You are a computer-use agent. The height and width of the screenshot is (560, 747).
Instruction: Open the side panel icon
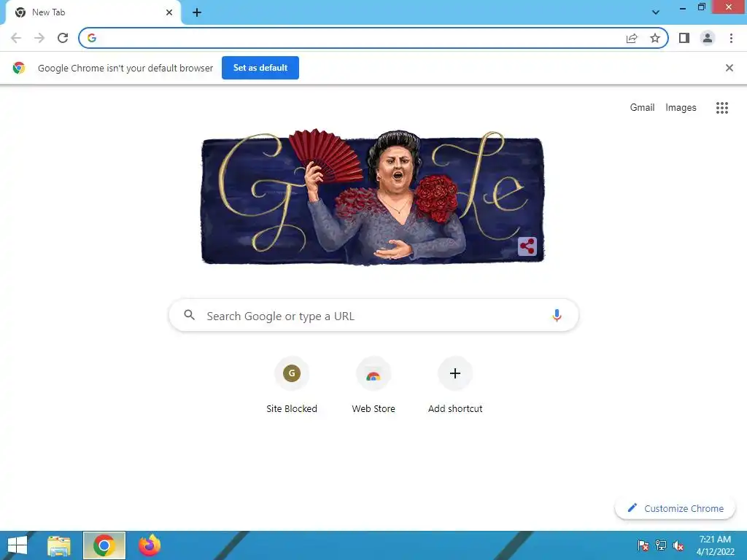pyautogui.click(x=684, y=38)
